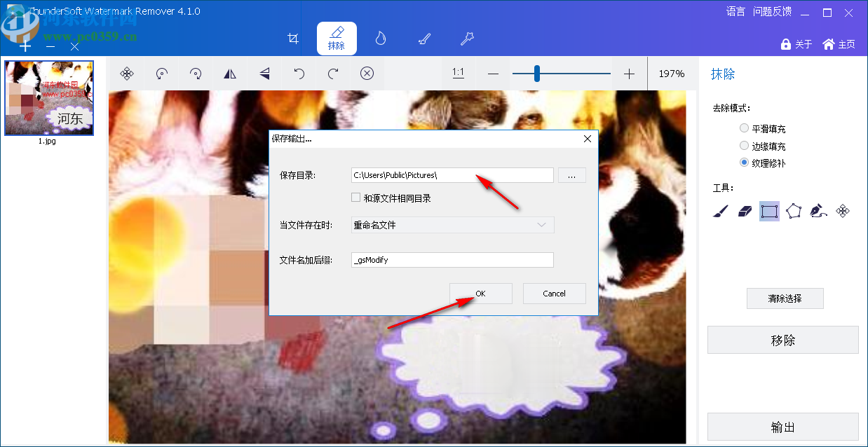This screenshot has height=447, width=868.
Task: Select the eraser tool in 工具 panel
Action: click(x=745, y=210)
